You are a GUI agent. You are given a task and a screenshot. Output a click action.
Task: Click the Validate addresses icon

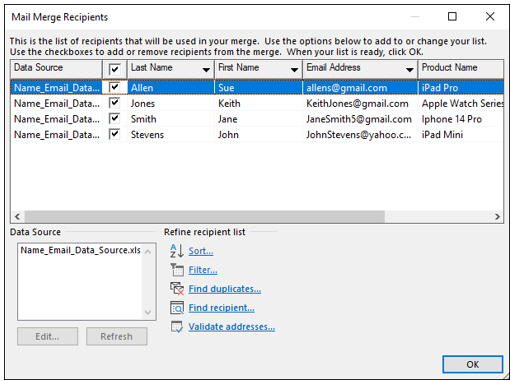click(x=177, y=327)
